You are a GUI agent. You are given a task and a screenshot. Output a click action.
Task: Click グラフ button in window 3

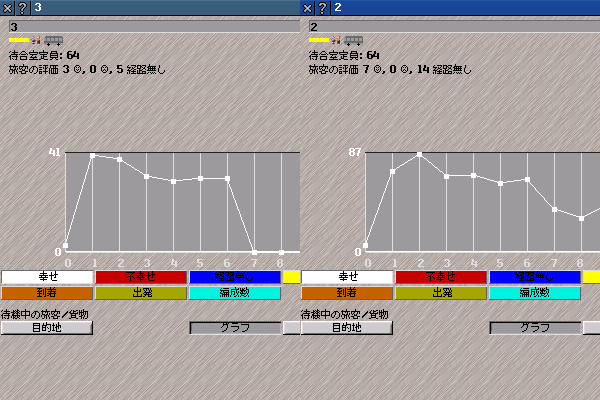coord(235,328)
